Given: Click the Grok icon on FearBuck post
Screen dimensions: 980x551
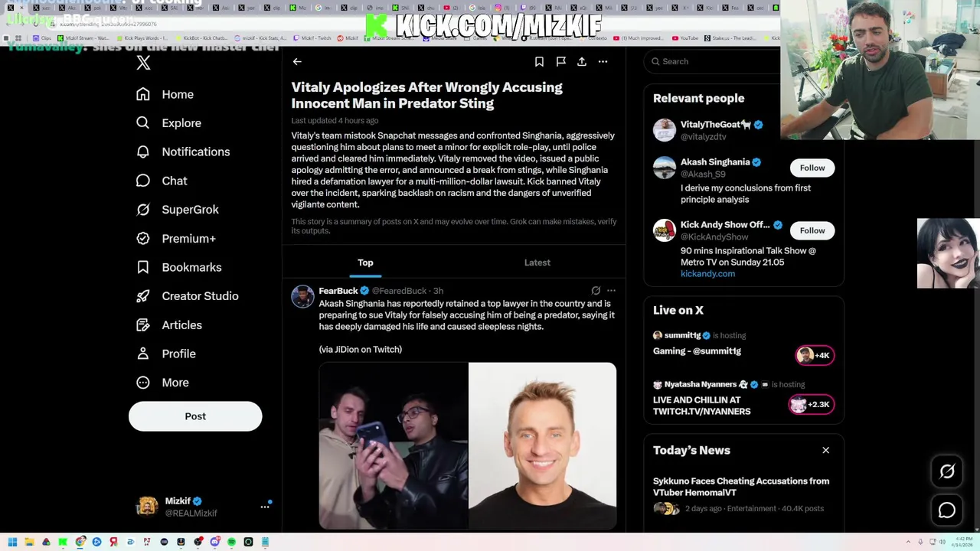Looking at the screenshot, I should click(x=596, y=291).
